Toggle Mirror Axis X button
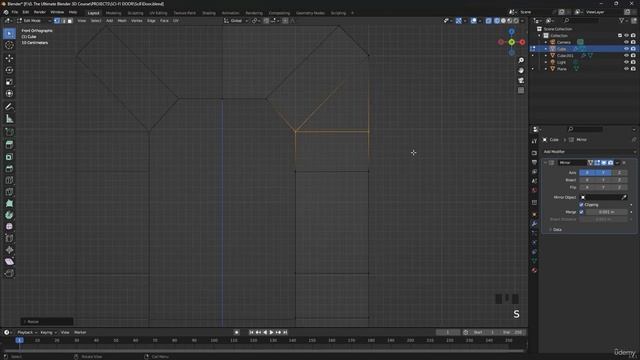Viewport: 640px width, 360px height. tap(587, 173)
